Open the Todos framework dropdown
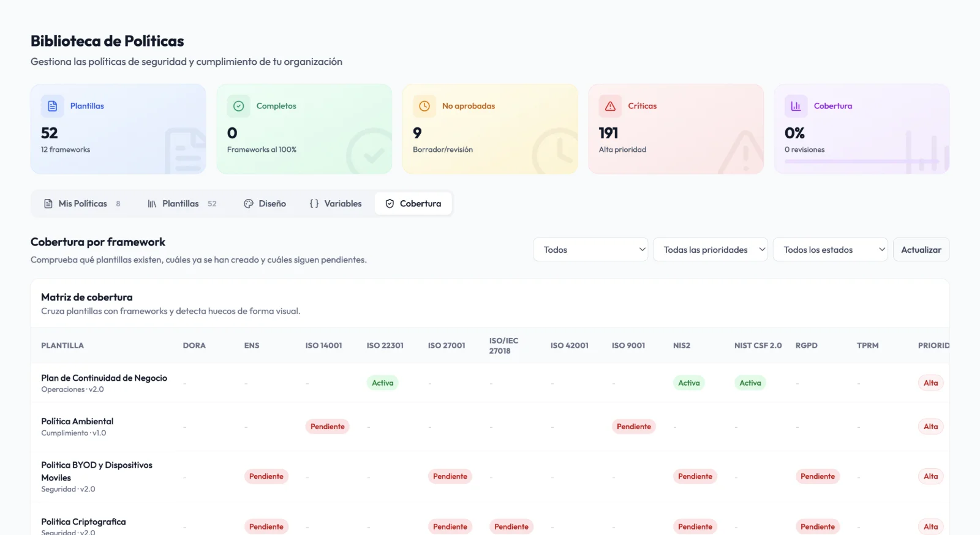980x535 pixels. click(x=590, y=250)
